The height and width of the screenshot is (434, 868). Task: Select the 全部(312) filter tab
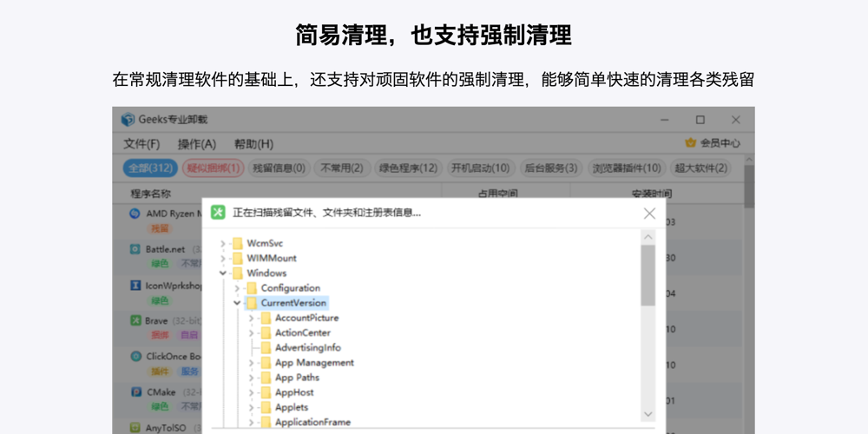(x=150, y=168)
